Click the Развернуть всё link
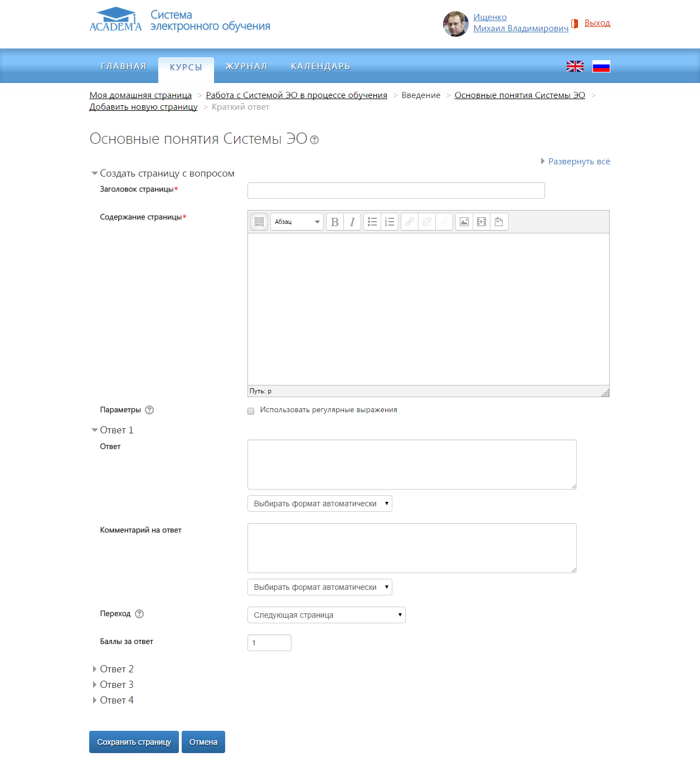This screenshot has width=700, height=762. click(579, 162)
